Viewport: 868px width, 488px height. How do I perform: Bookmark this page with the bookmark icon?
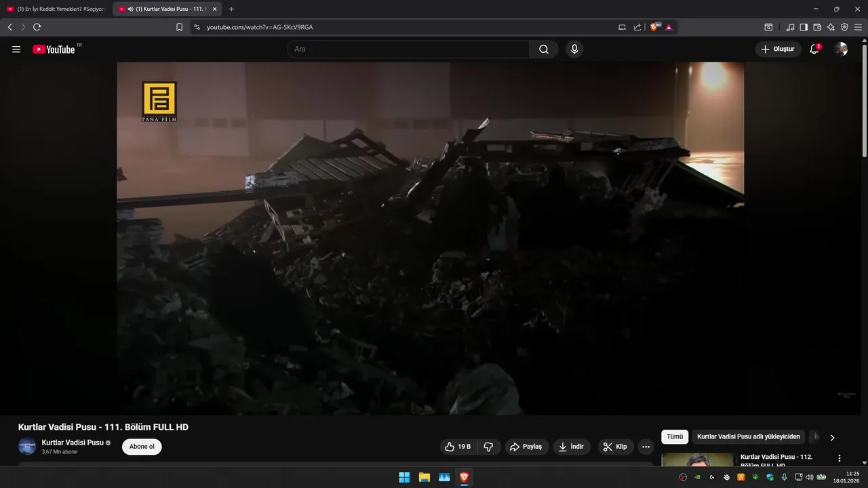click(x=179, y=27)
